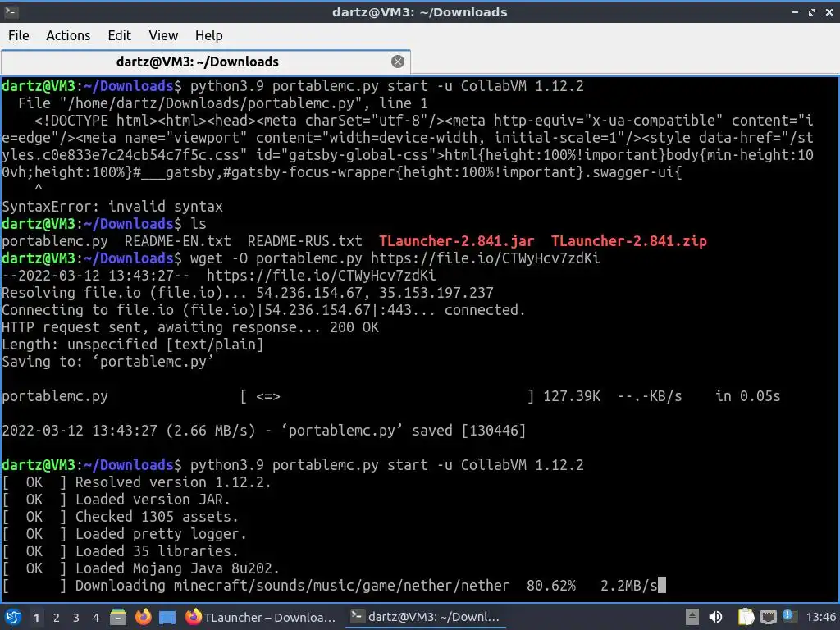Open the Help menu
This screenshot has width=840, height=630.
click(208, 35)
